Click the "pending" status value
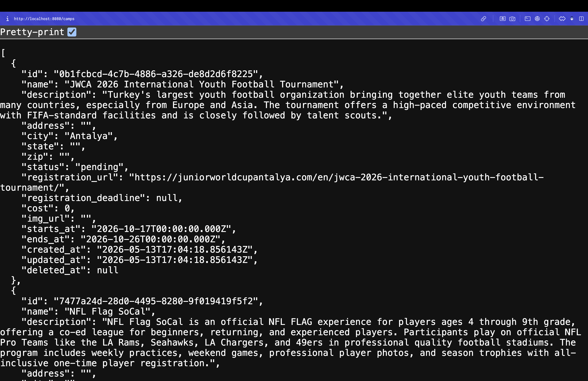 [x=102, y=167]
